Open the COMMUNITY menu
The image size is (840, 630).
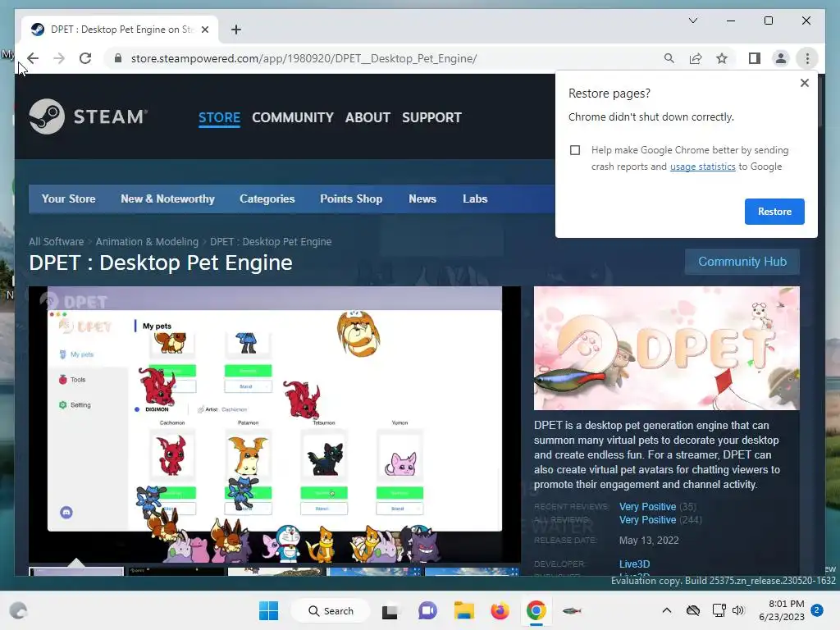[293, 117]
